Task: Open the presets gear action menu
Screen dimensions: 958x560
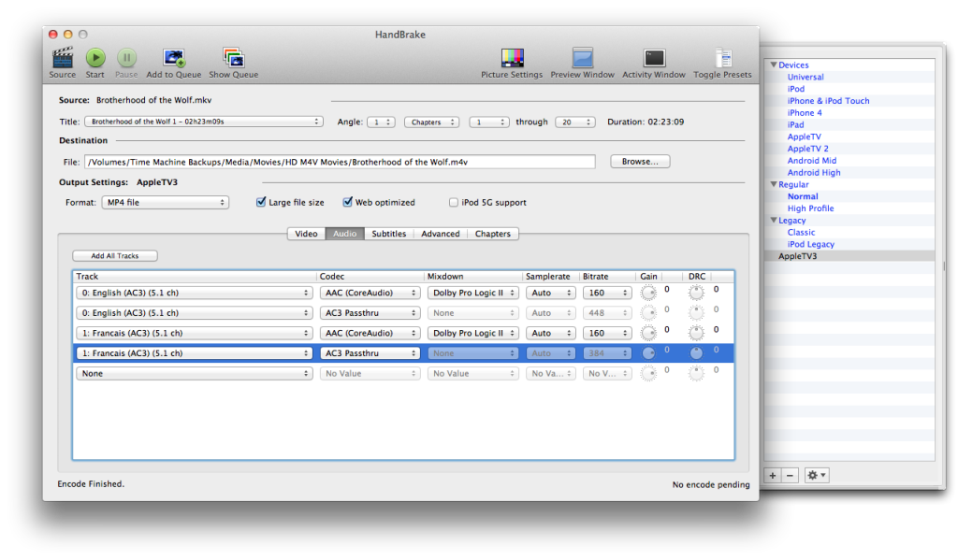Action: point(816,475)
